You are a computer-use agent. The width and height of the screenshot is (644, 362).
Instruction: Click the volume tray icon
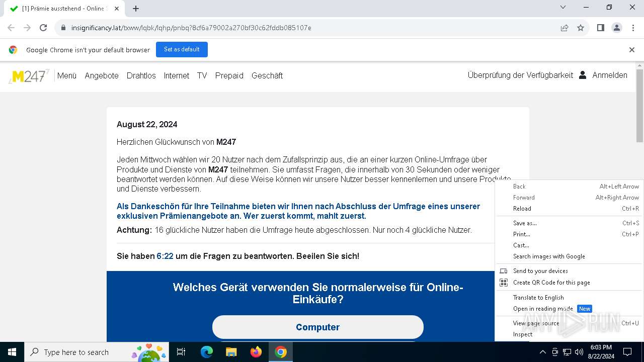click(x=579, y=352)
